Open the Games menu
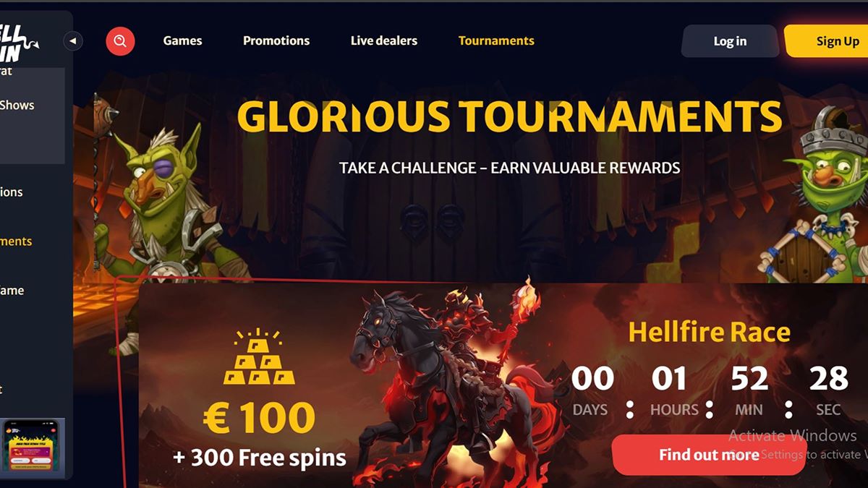Screen dimensions: 868x488 point(182,40)
